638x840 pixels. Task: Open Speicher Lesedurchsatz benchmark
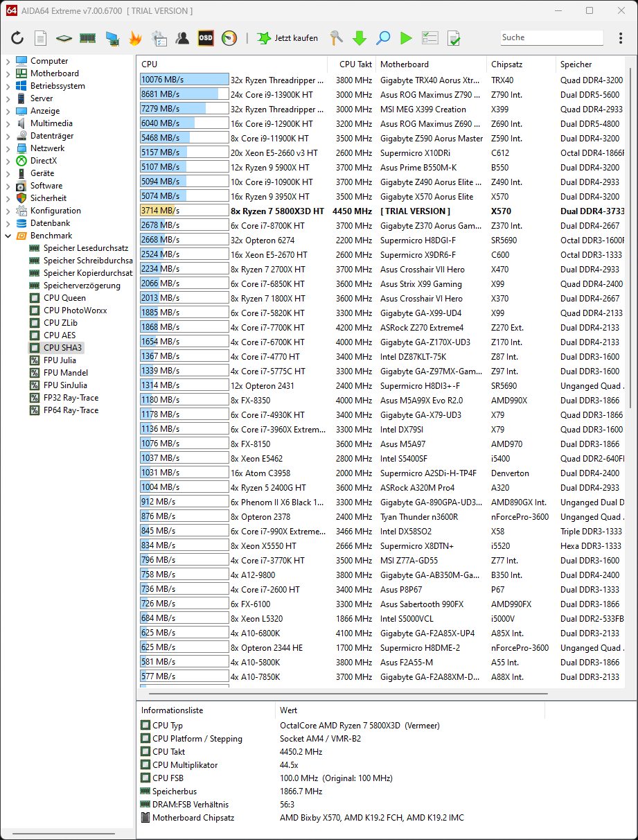[86, 248]
